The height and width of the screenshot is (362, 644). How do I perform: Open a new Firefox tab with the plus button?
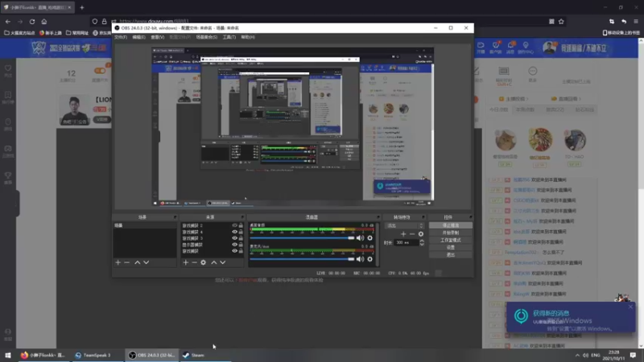tap(82, 7)
